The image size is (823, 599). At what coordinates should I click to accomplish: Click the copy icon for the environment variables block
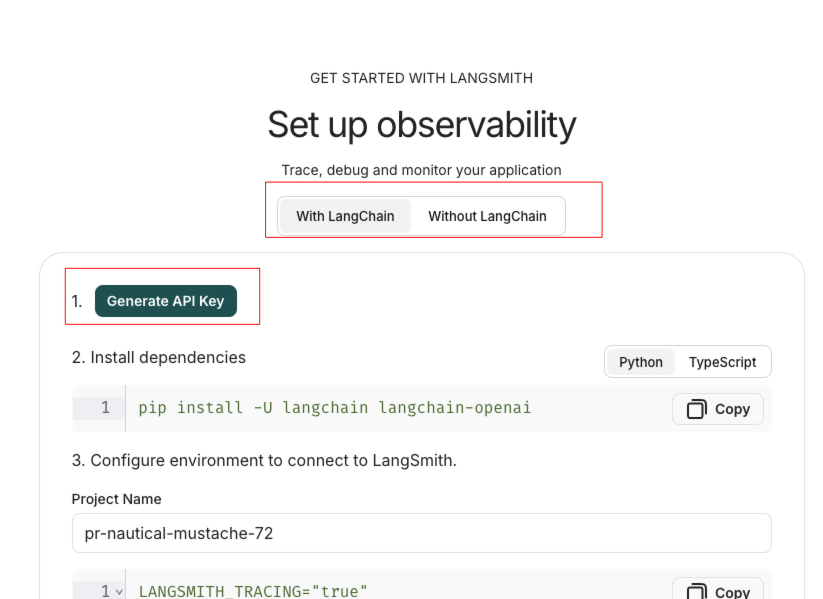click(697, 591)
